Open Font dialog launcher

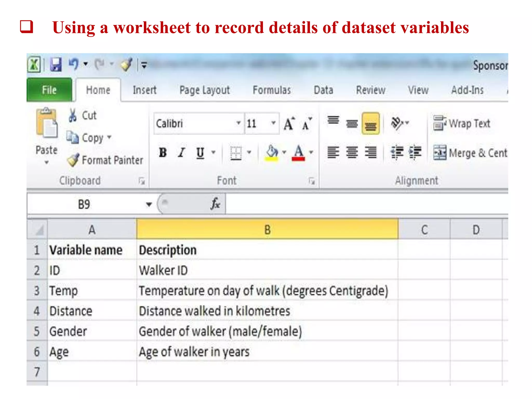point(312,181)
